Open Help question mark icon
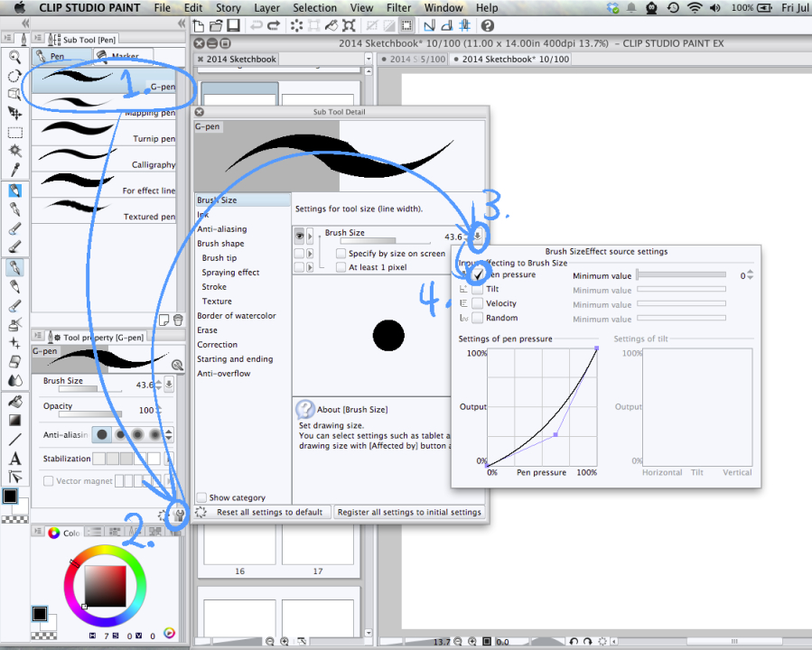The width and height of the screenshot is (812, 650). (x=488, y=25)
